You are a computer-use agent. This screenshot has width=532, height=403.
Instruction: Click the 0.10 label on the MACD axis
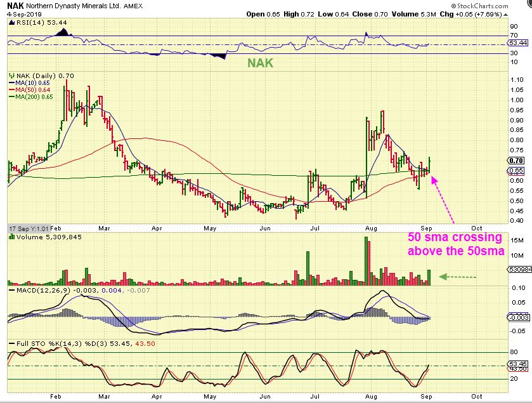[x=518, y=288]
